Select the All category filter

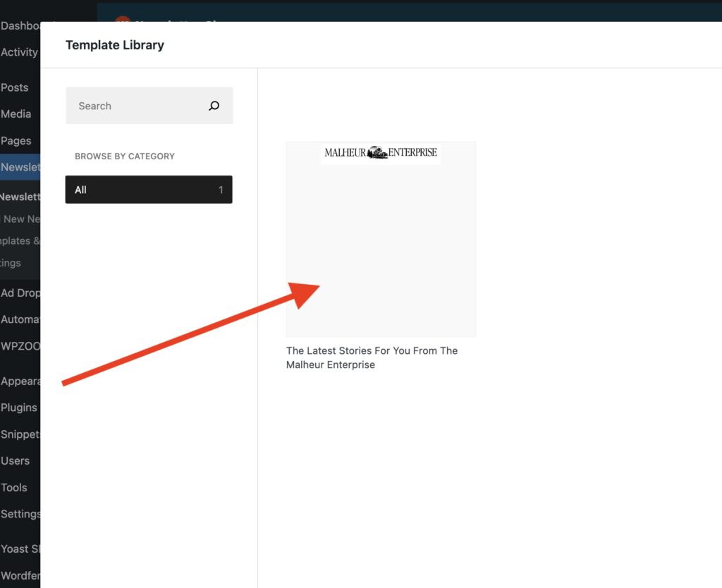point(148,190)
